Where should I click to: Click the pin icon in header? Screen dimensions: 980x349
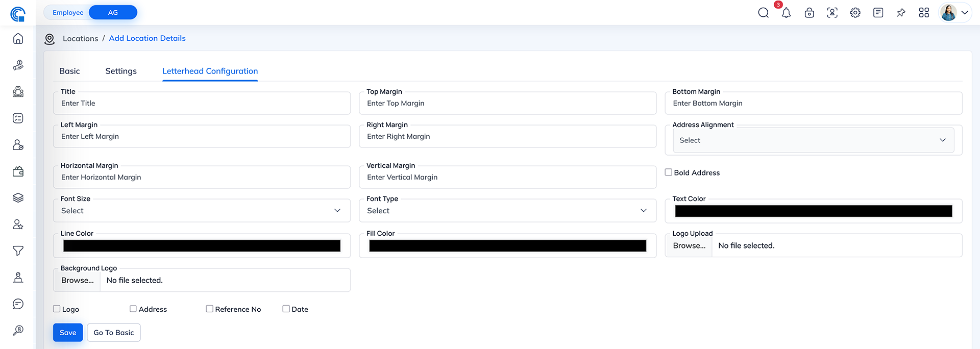coord(901,13)
